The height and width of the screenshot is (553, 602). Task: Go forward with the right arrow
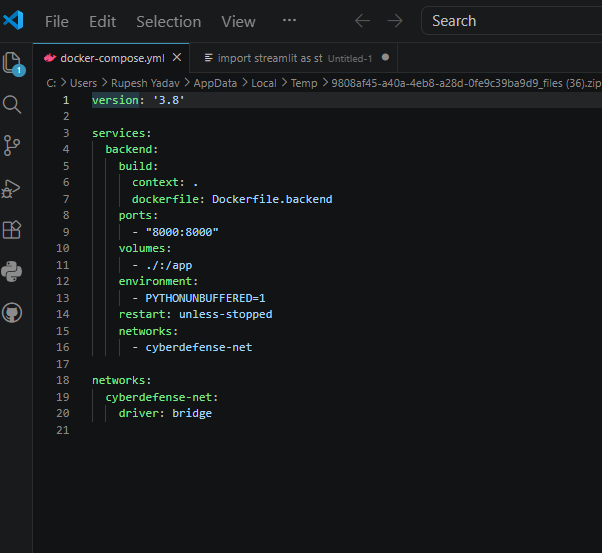pyautogui.click(x=395, y=21)
